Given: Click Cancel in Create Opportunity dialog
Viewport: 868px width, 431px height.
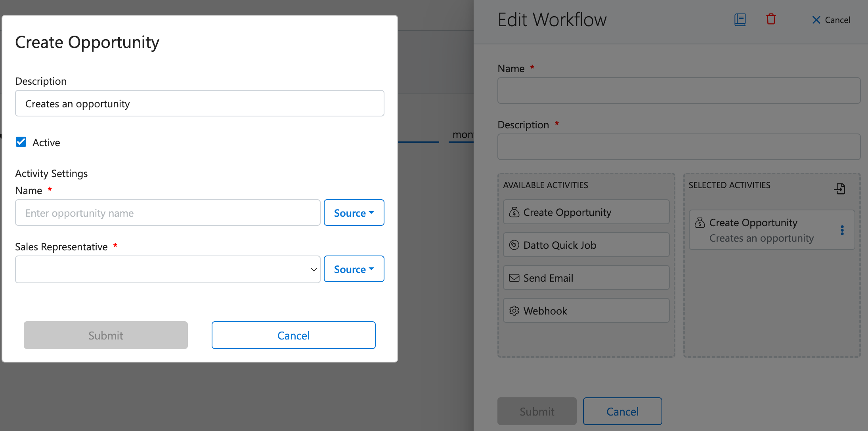Looking at the screenshot, I should tap(294, 335).
